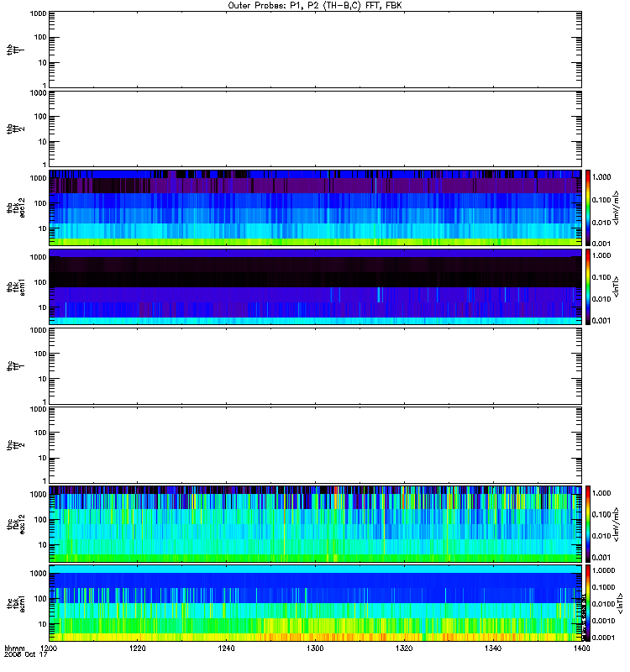The width and height of the screenshot is (630, 672).
Task: Select the 1240 time axis label
Action: click(x=226, y=648)
